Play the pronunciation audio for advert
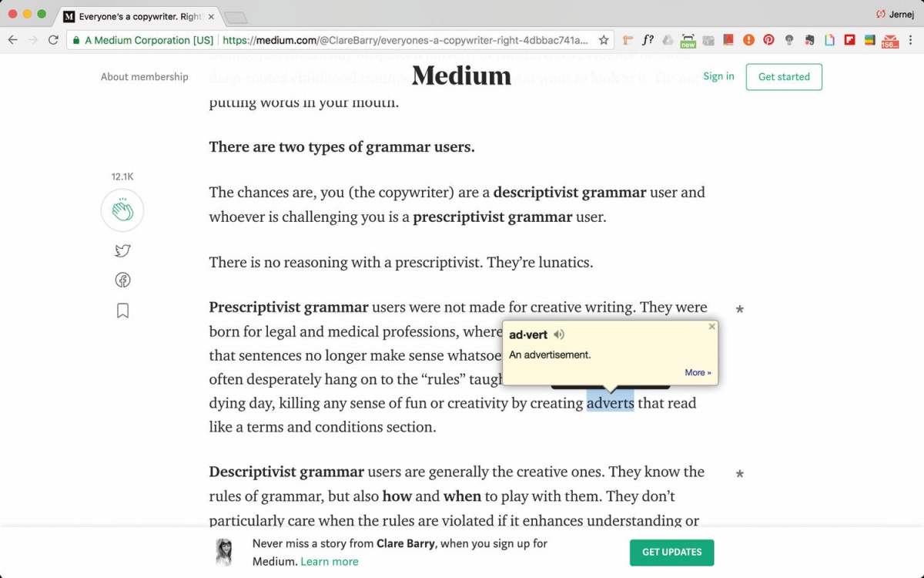Image resolution: width=924 pixels, height=578 pixels. pos(559,334)
